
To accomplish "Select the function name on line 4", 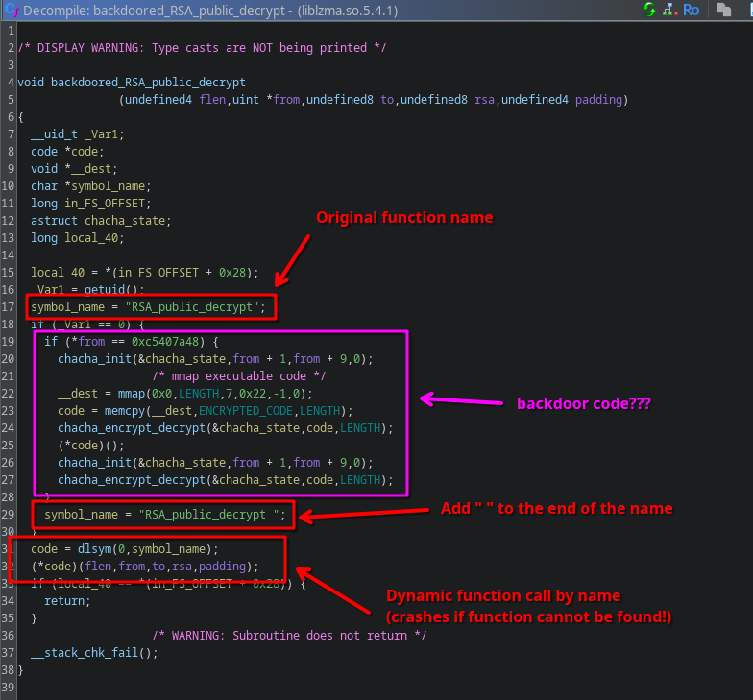I will (148, 83).
